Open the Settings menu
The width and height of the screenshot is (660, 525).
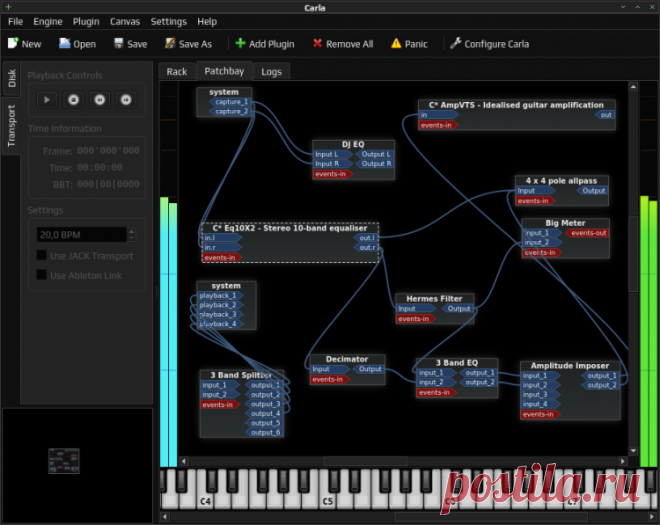[168, 21]
